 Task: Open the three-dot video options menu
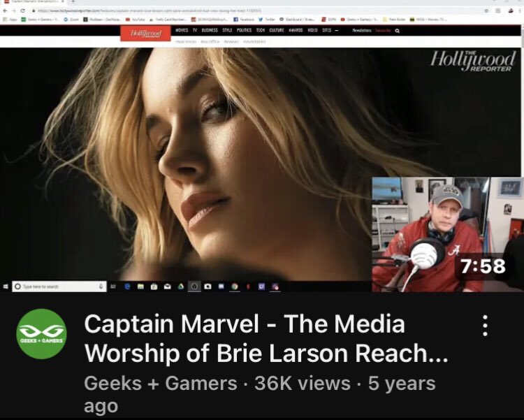pyautogui.click(x=486, y=326)
